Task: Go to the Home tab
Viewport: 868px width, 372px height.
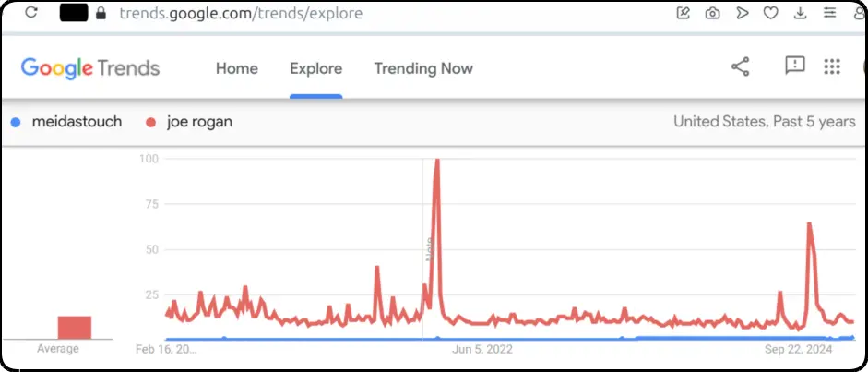Action: click(237, 68)
